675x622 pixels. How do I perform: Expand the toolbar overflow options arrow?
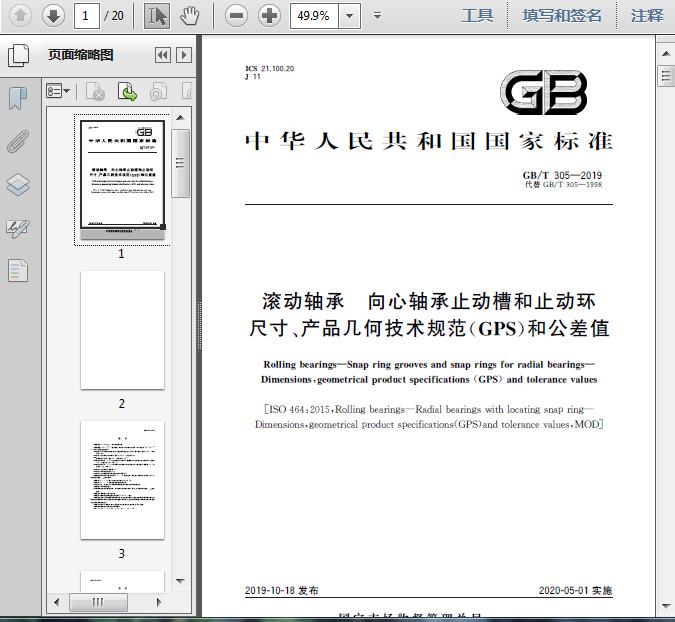point(378,16)
